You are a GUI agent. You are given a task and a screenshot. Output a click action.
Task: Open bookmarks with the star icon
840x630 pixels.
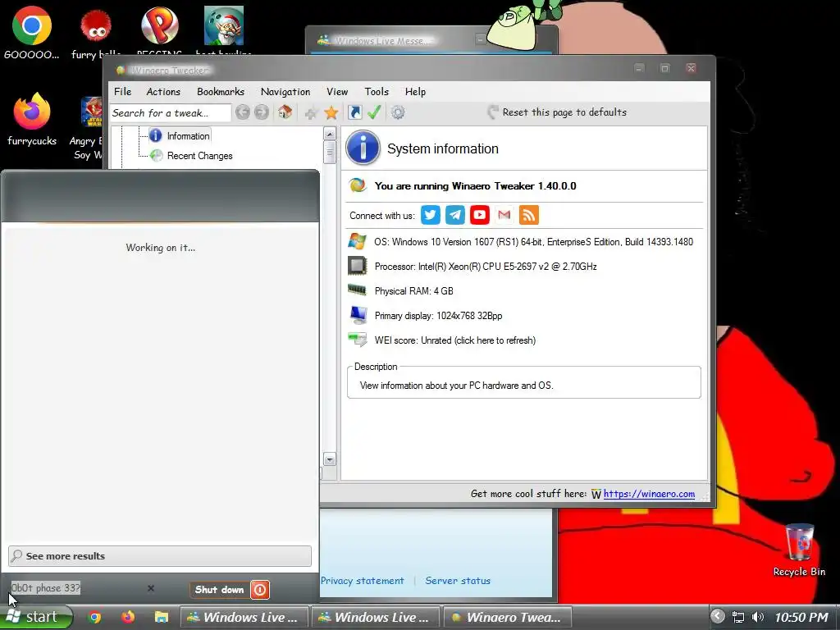tap(331, 112)
